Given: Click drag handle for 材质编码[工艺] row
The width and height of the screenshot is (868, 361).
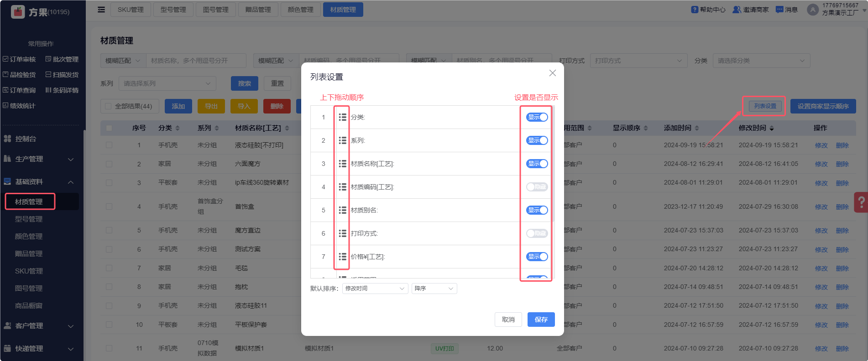Looking at the screenshot, I should [x=342, y=187].
